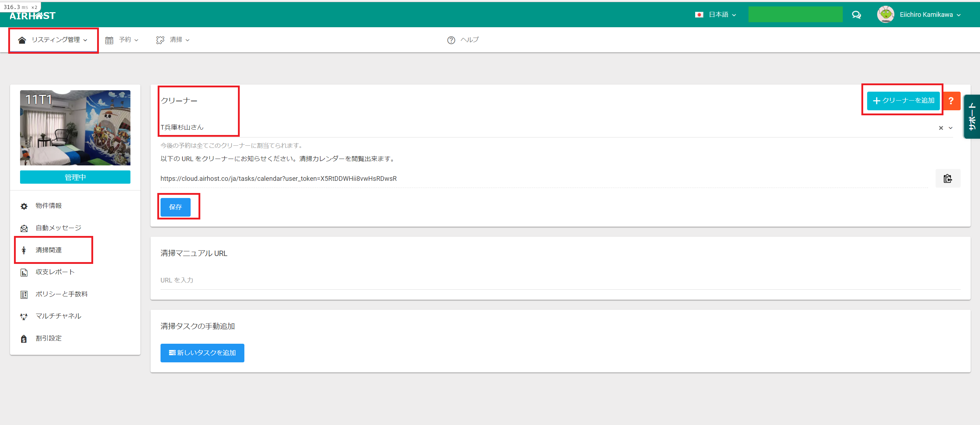Click the 保存 button
Viewport: 980px width, 425px height.
175,207
